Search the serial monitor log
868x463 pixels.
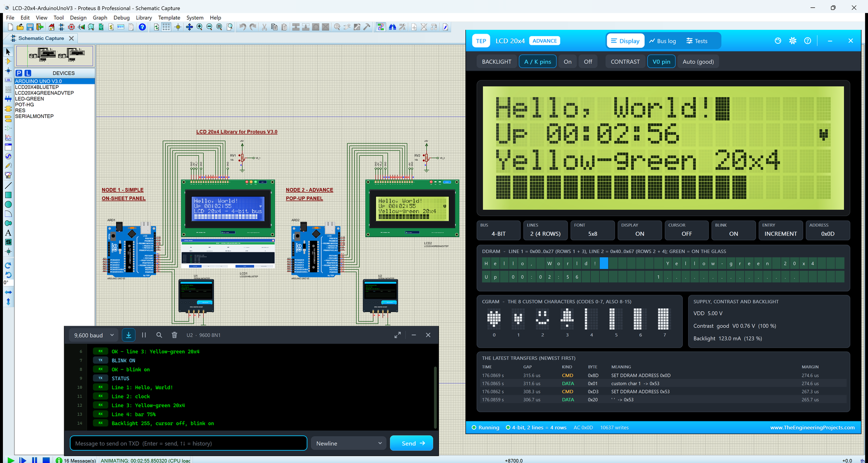[159, 335]
